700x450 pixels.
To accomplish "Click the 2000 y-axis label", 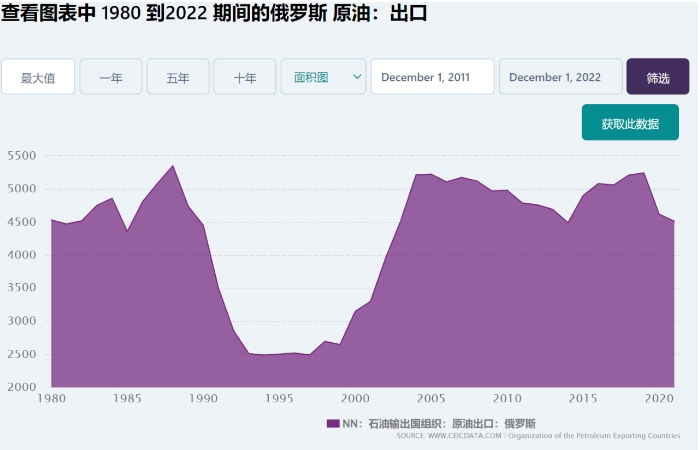I will click(x=21, y=387).
